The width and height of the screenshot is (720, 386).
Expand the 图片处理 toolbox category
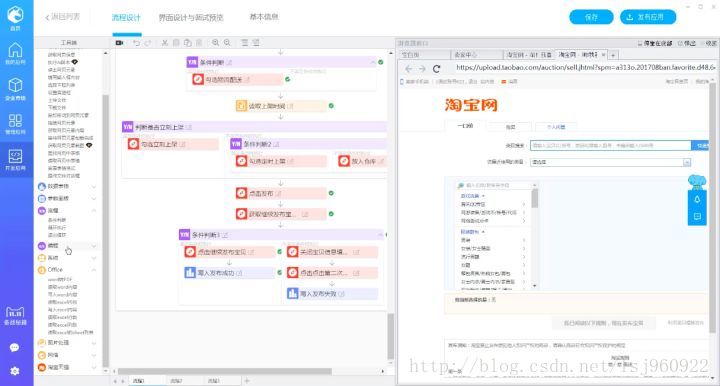(x=94, y=343)
